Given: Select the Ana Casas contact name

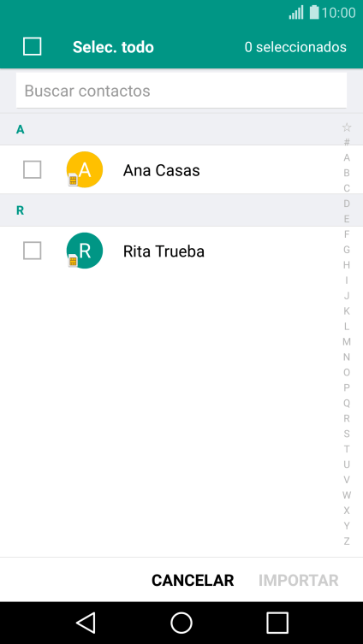Looking at the screenshot, I should [x=162, y=170].
